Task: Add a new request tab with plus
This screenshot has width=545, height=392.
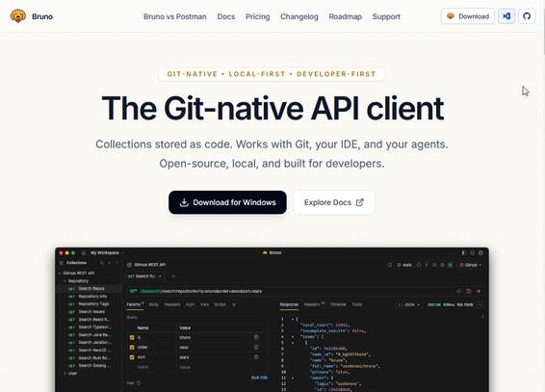Action: (173, 276)
